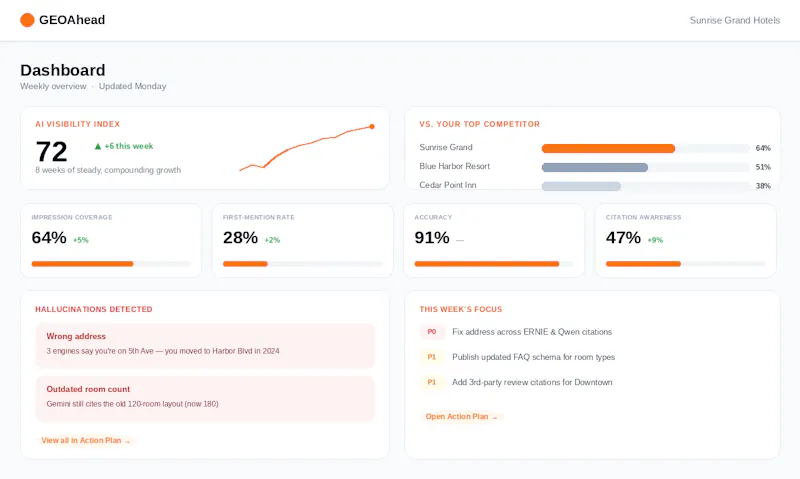The image size is (800, 479).
Task: Open the Action Plan from This Week's Focus
Action: coord(461,417)
